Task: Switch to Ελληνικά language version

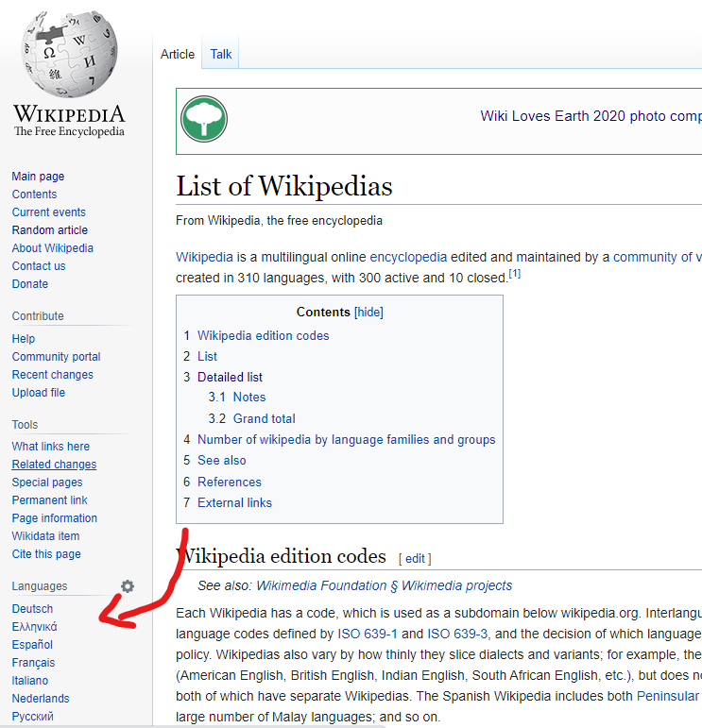Action: (34, 627)
